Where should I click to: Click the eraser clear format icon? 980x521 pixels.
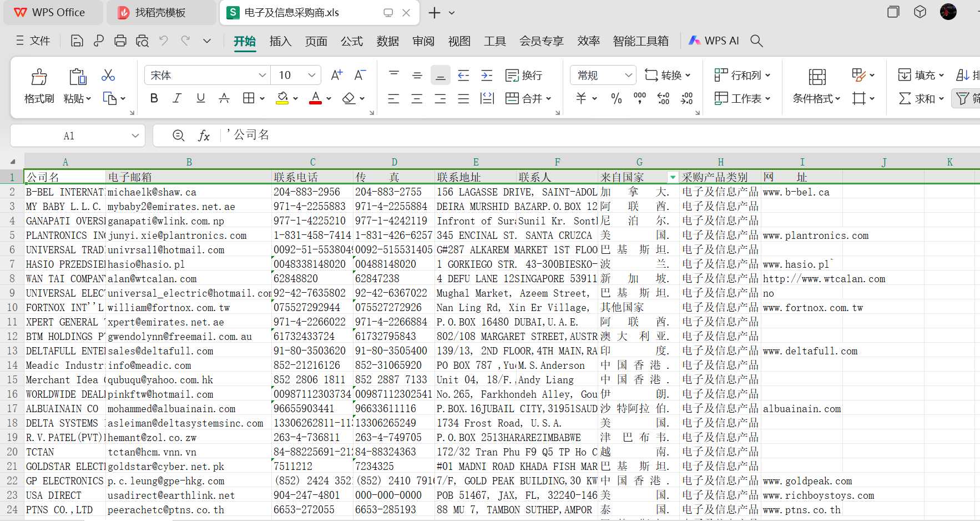(x=348, y=98)
